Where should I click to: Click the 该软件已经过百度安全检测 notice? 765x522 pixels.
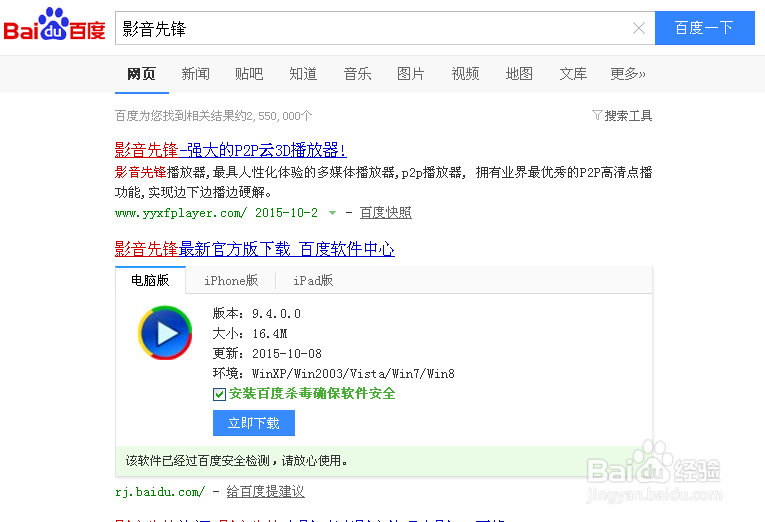(x=237, y=461)
